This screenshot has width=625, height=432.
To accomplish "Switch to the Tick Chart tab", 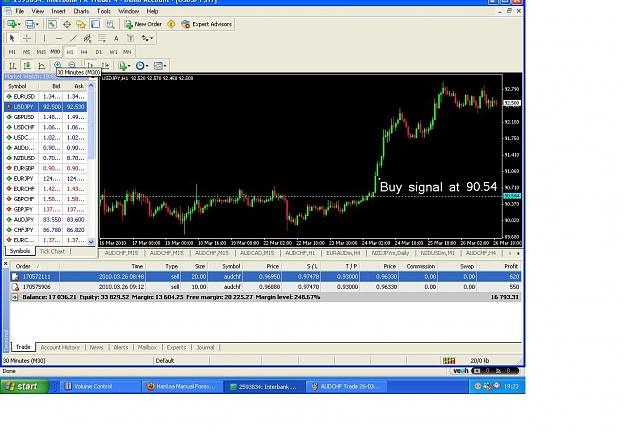I will pos(52,251).
